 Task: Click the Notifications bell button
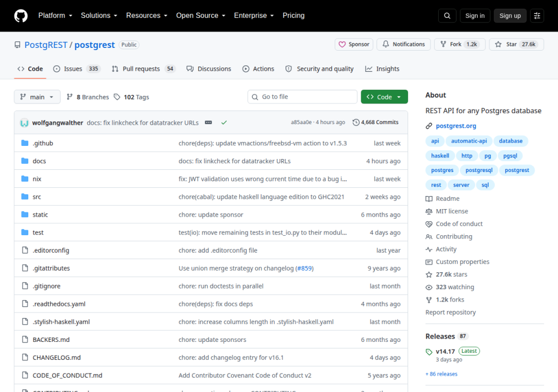tap(404, 45)
